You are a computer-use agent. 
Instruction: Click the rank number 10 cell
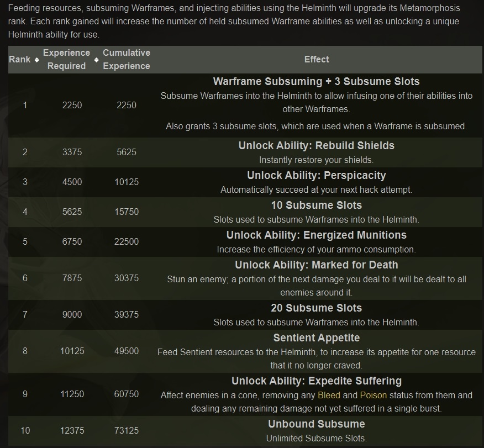(25, 430)
